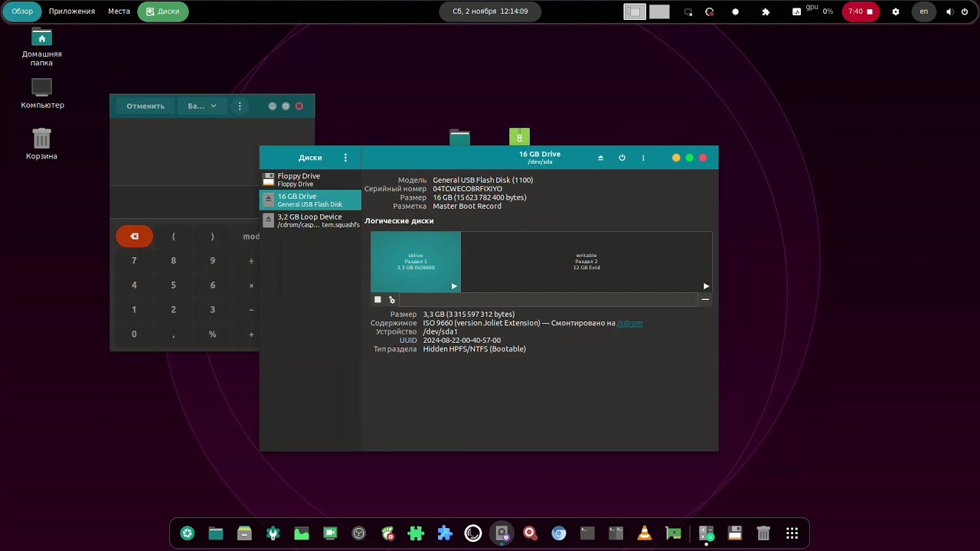Click the 5 key in calculator
Image resolution: width=980 pixels, height=551 pixels.
tap(173, 285)
